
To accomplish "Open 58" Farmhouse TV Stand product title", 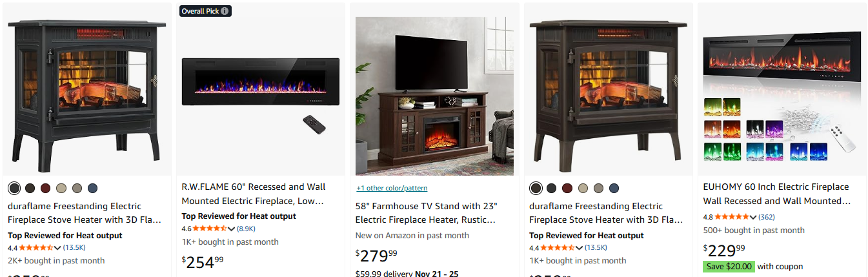I will pyautogui.click(x=427, y=213).
